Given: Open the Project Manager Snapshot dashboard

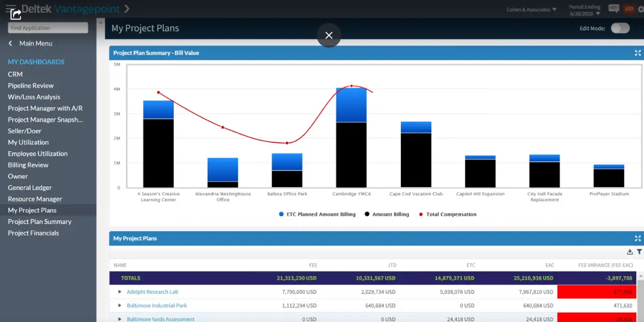Looking at the screenshot, I should pyautogui.click(x=45, y=120).
